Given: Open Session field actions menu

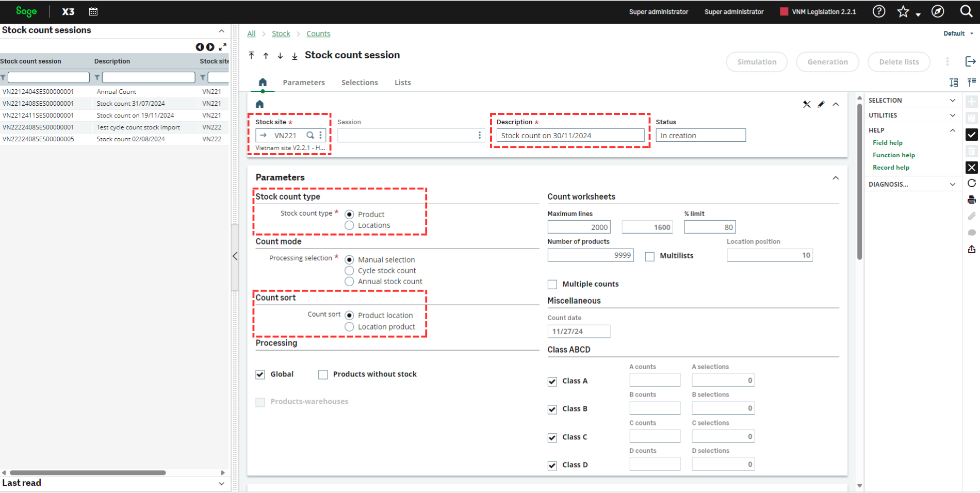Looking at the screenshot, I should [480, 135].
